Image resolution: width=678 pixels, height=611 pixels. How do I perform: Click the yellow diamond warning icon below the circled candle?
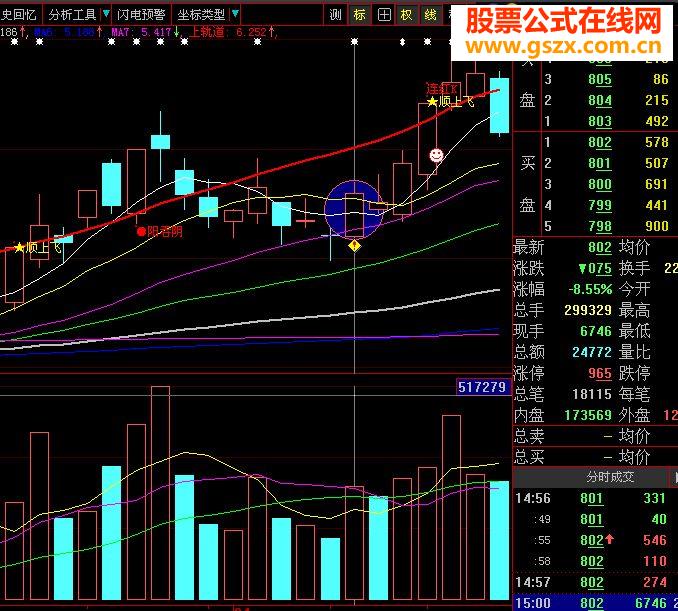pyautogui.click(x=355, y=246)
